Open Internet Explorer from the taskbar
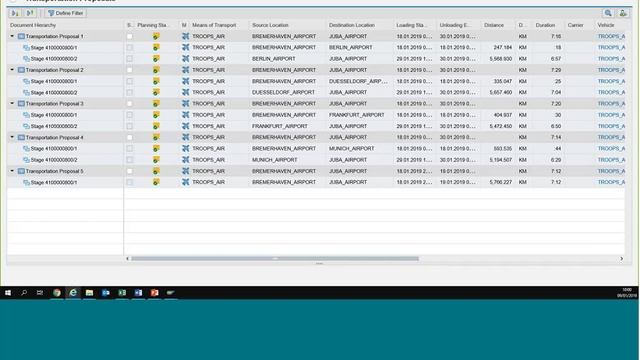 (x=73, y=293)
